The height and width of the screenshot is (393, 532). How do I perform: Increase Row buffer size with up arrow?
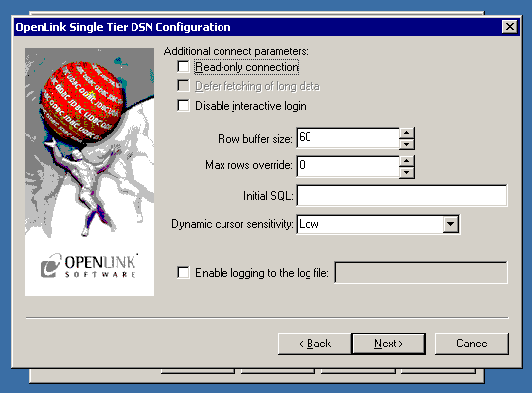point(406,133)
